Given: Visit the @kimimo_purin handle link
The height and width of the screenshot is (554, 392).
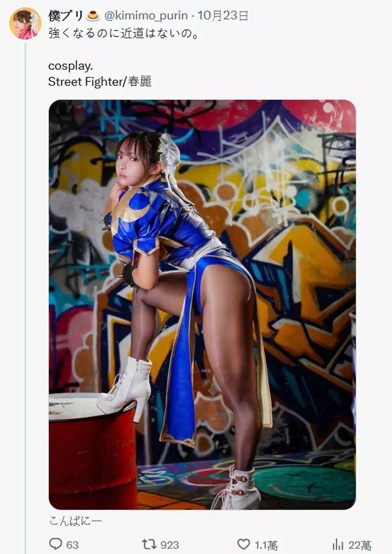Looking at the screenshot, I should click(x=146, y=16).
